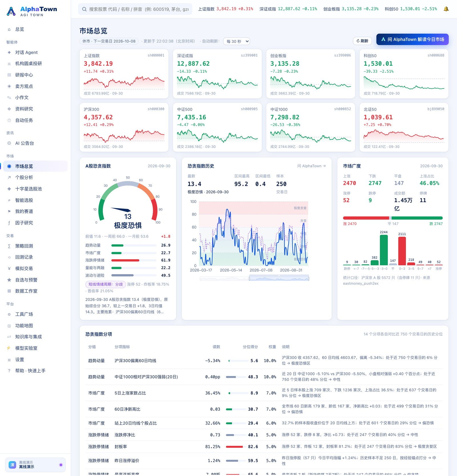Viewport: 457px width, 476px height.
Task: Click 总览 home icon
Action: coord(9,29)
